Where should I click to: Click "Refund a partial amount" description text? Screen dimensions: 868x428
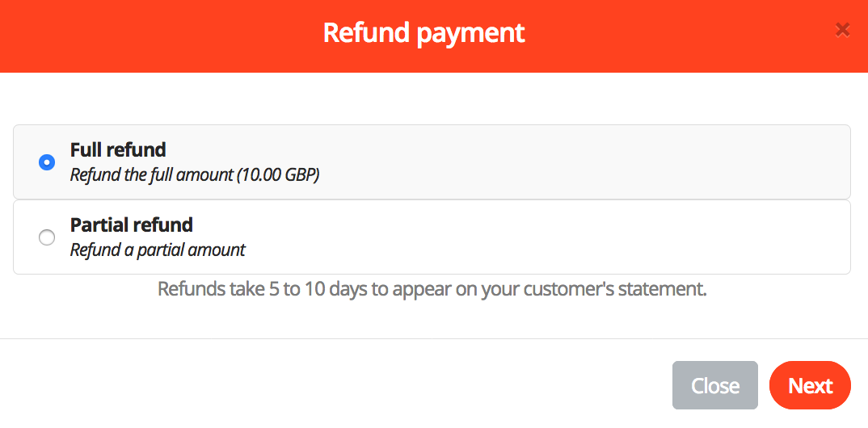tap(158, 250)
